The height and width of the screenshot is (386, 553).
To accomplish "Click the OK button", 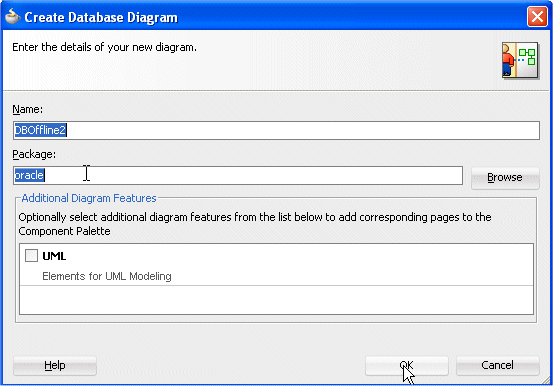I will pyautogui.click(x=407, y=366).
